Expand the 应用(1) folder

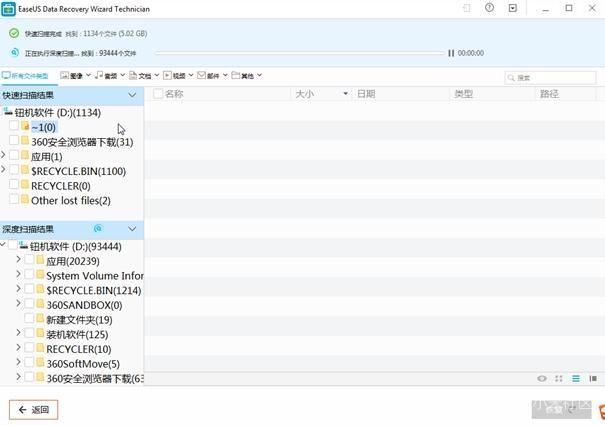tap(3, 155)
